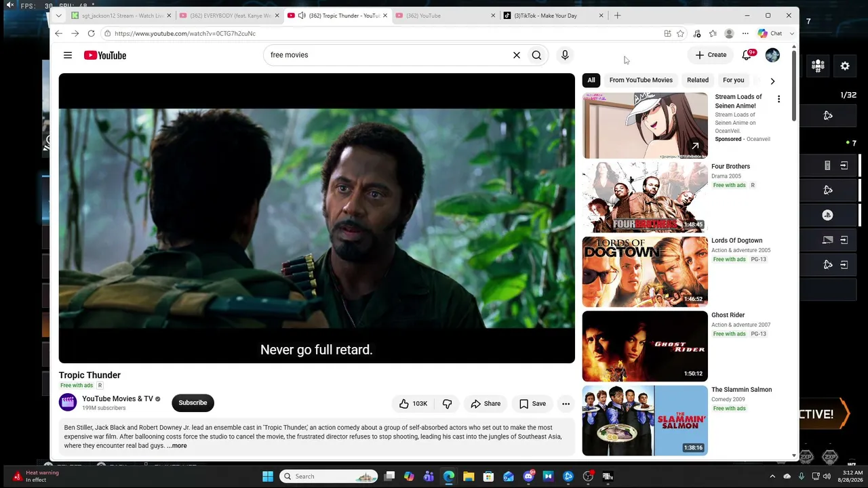
Task: Open the Ghost Rider movie thumbnail
Action: 645,346
